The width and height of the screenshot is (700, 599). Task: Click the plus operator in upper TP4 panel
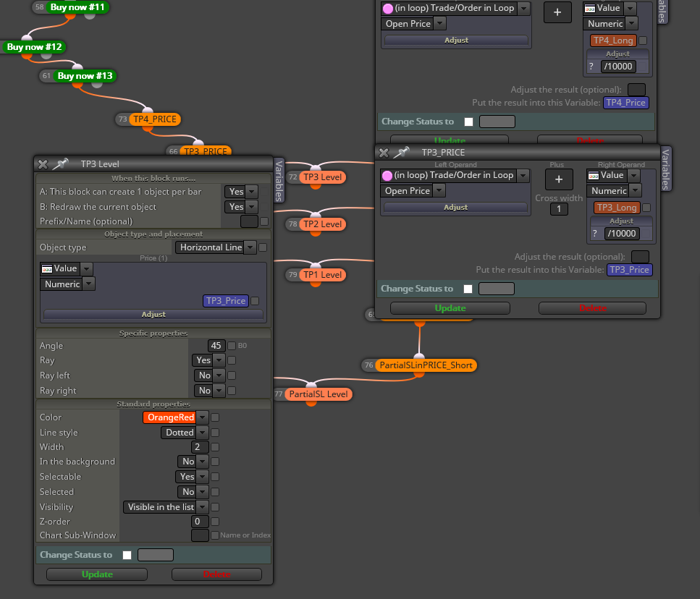tap(557, 12)
